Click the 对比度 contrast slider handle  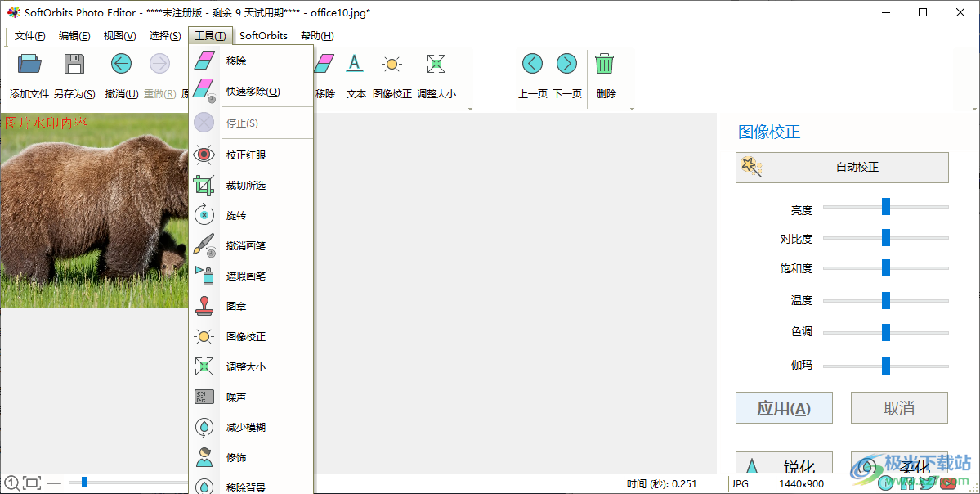[x=886, y=238]
